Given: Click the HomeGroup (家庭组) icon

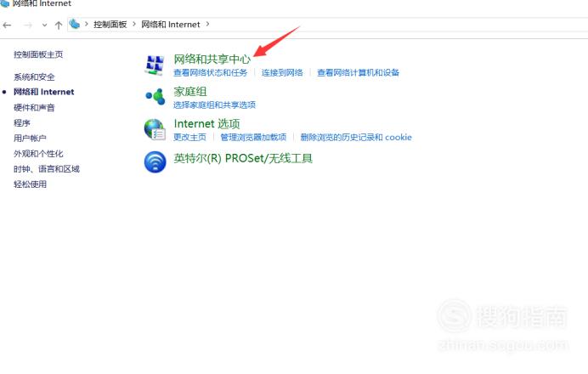Looking at the screenshot, I should [x=155, y=97].
